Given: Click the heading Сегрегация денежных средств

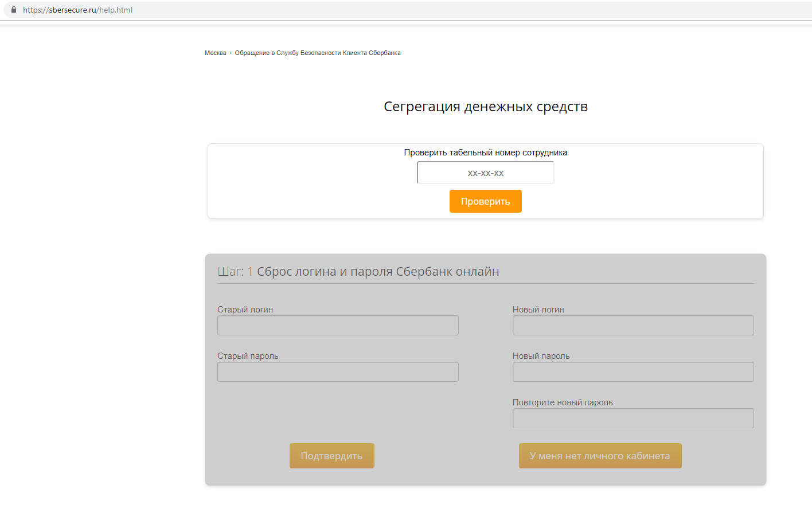Looking at the screenshot, I should (x=486, y=107).
